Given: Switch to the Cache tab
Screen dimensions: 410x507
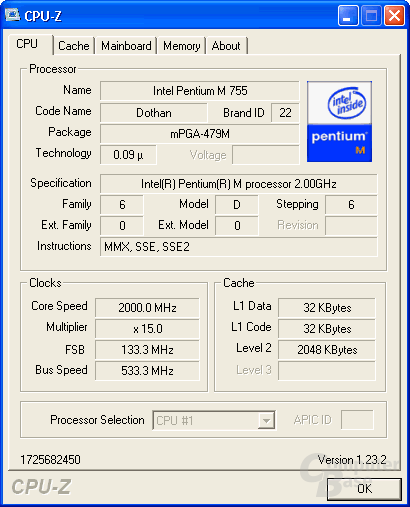Looking at the screenshot, I should [x=74, y=46].
